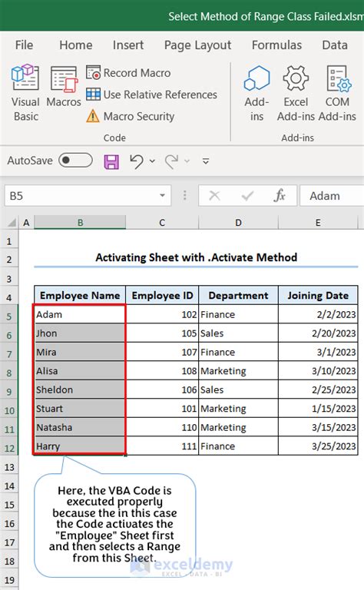Open the Formulas tab

click(276, 45)
